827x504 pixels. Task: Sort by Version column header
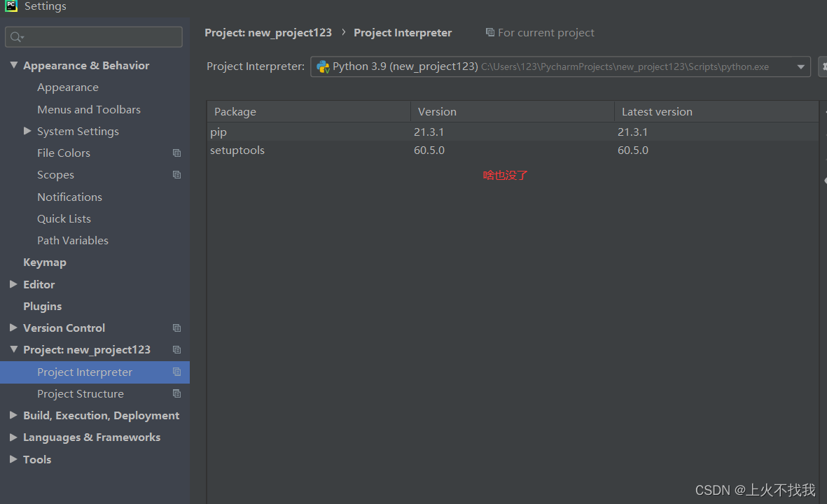512,112
